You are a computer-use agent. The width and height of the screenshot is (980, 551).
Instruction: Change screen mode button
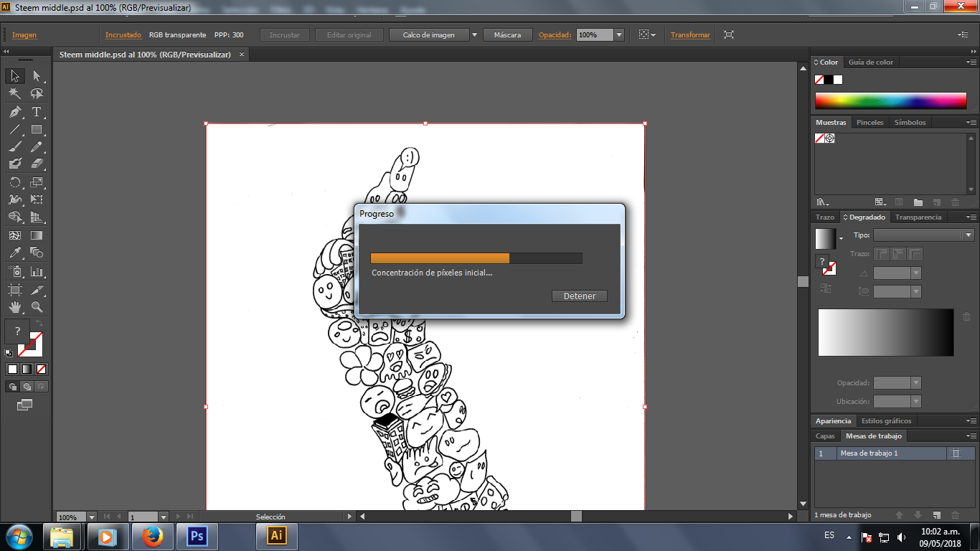(25, 405)
